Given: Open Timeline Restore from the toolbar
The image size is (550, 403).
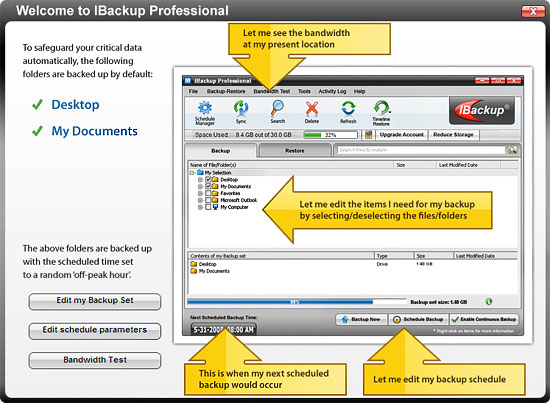Looking at the screenshot, I should click(381, 113).
